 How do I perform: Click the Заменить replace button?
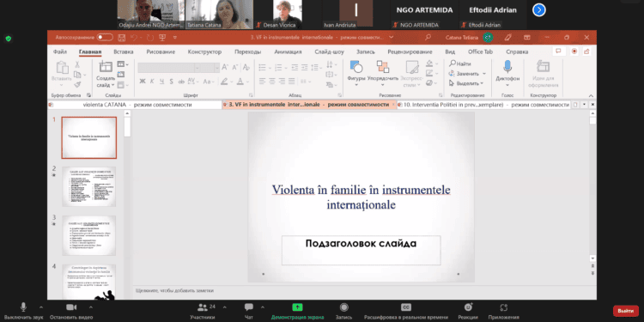pos(467,74)
